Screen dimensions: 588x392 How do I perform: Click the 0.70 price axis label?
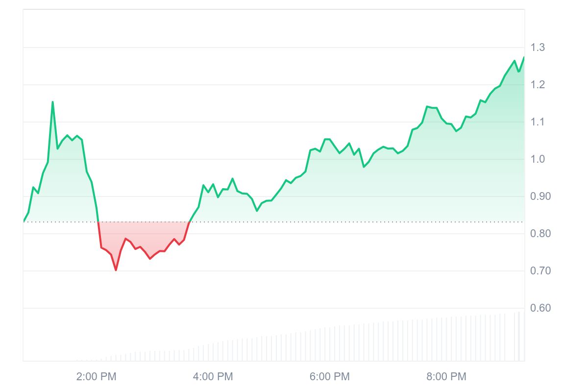(540, 271)
